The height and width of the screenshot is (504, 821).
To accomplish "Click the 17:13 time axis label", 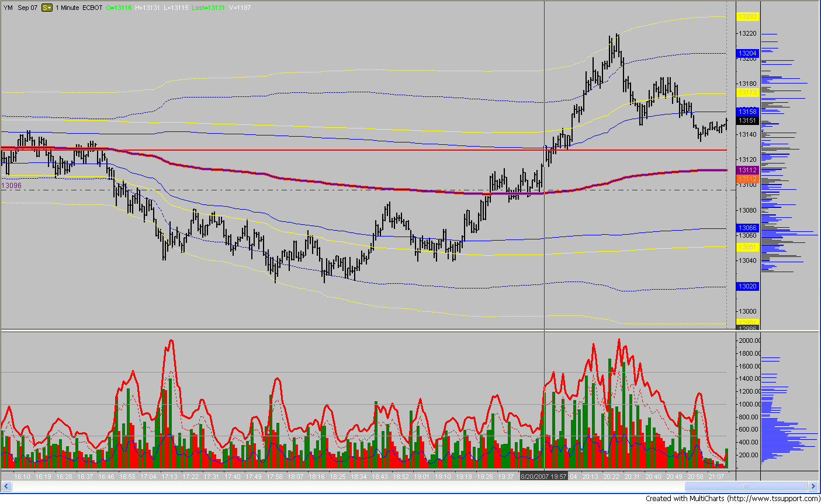I will 169,477.
